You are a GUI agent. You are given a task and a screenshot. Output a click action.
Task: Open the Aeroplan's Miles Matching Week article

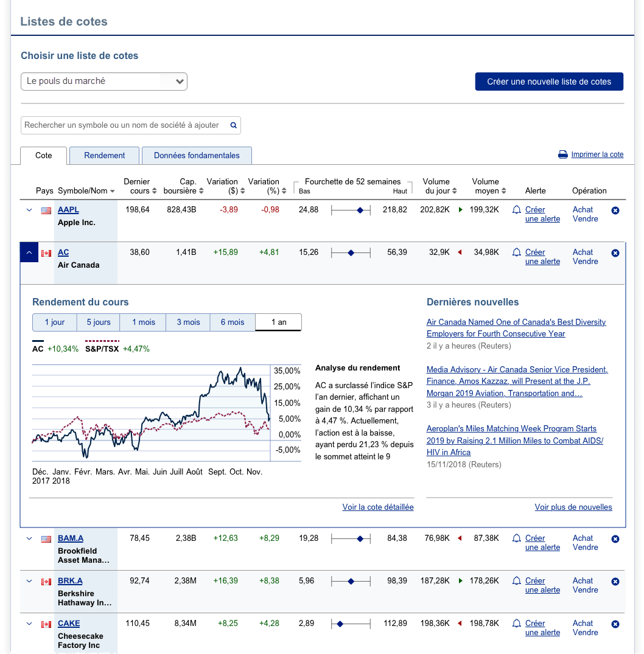tap(514, 440)
